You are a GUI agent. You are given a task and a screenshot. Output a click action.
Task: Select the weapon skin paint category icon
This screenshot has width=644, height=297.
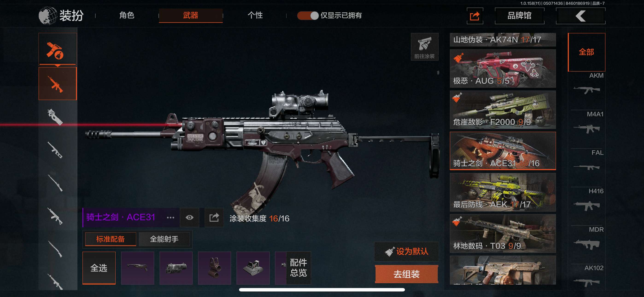(x=58, y=49)
